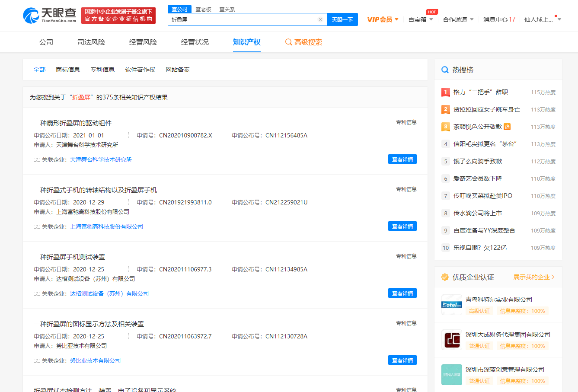578x392 pixels.
Task: Click the HOT badge above 百宝箱
Action: coord(431,12)
